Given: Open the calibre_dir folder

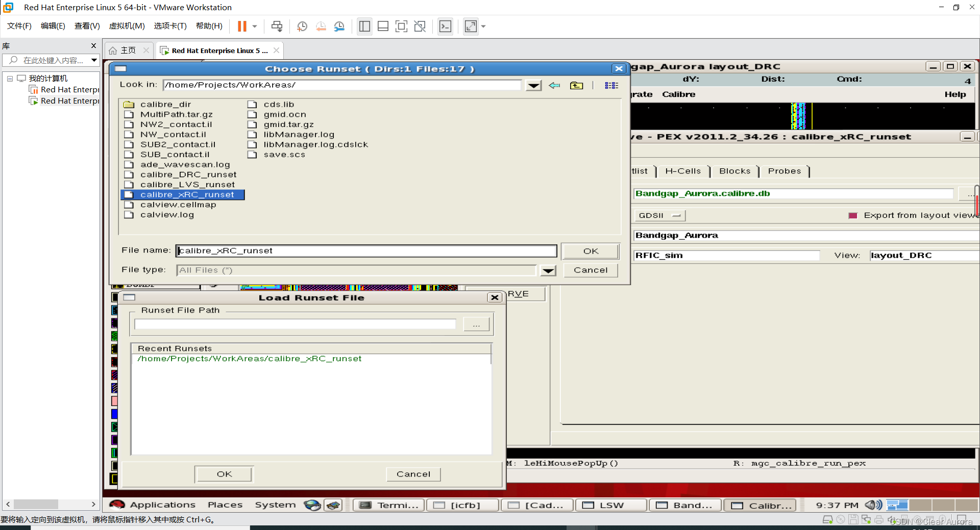Looking at the screenshot, I should pyautogui.click(x=158, y=104).
